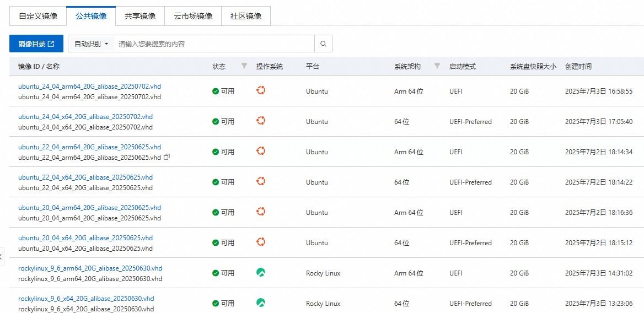Expand the collapsed left side panel
Viewport: 644px width, 313px height.
tap(2, 256)
